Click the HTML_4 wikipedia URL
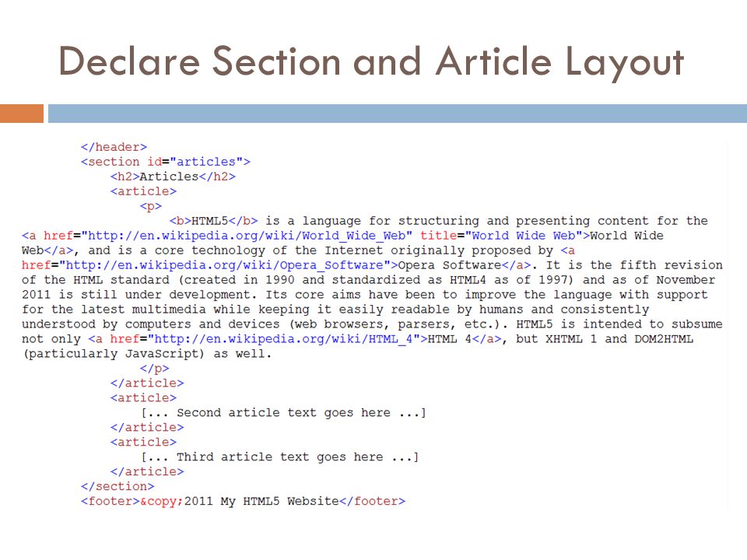The height and width of the screenshot is (560, 747). 284,339
